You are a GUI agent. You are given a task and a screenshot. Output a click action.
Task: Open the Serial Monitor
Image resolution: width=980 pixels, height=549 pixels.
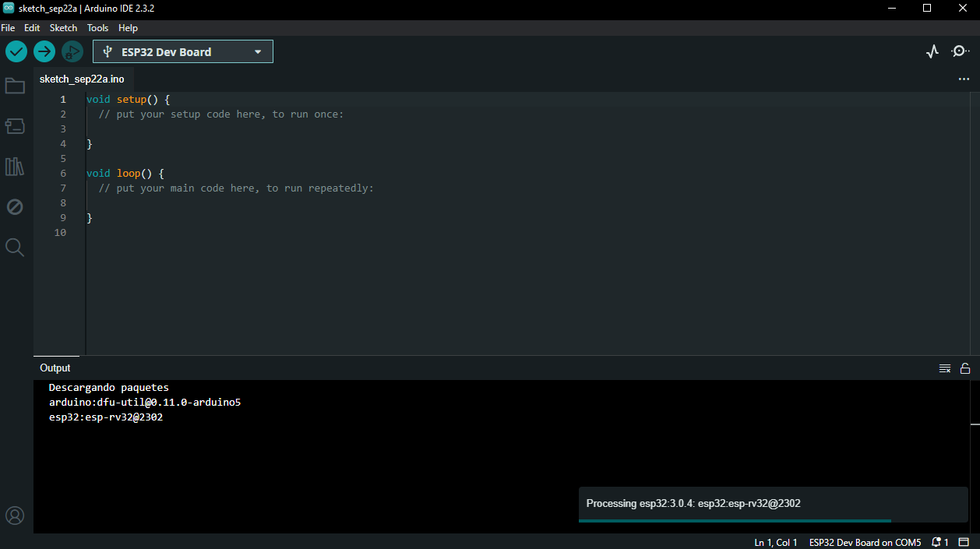click(961, 52)
